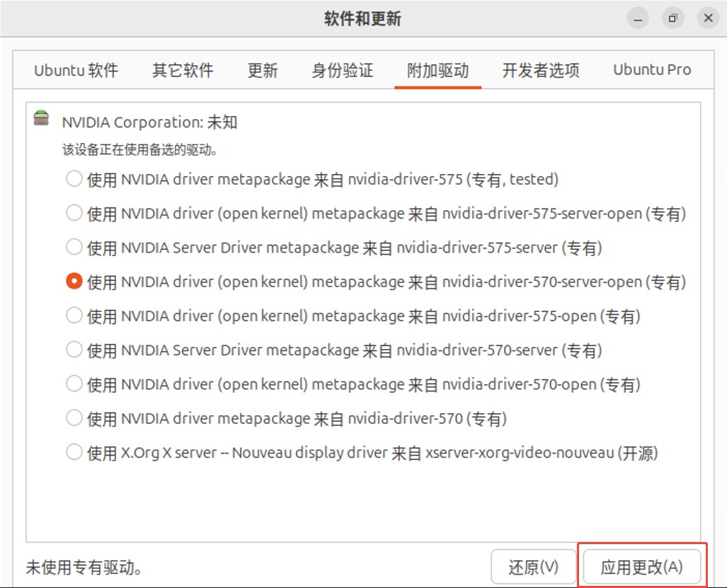Select nvidia-driver-575-server-open driver option
Image resolution: width=727 pixels, height=588 pixels.
[x=74, y=213]
